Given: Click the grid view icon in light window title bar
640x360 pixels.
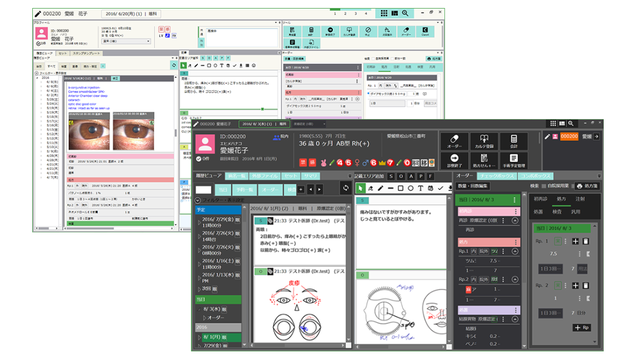Looking at the screenshot, I should 384,13.
